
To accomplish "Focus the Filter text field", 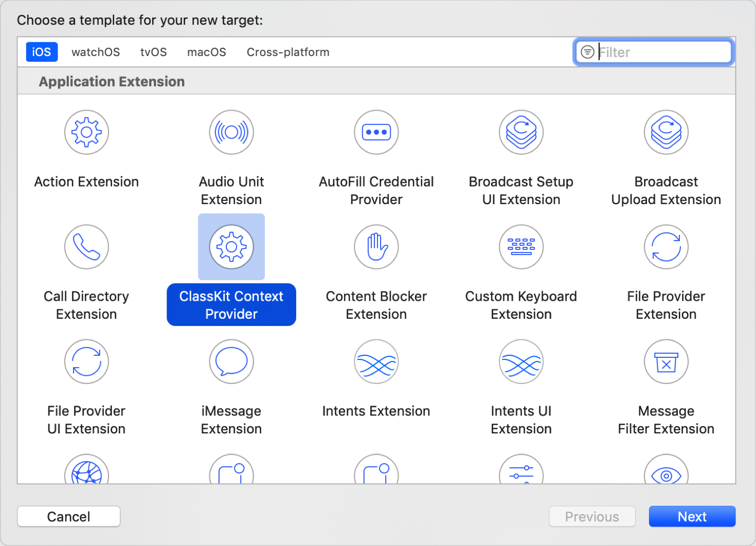I will click(x=654, y=52).
